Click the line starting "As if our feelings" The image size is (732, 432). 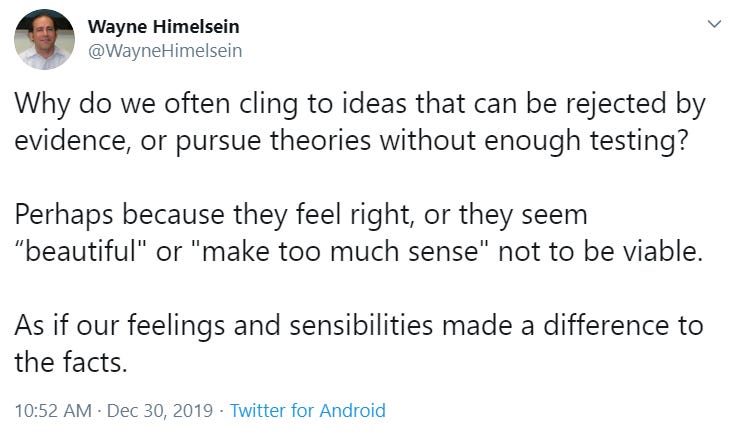(x=359, y=326)
